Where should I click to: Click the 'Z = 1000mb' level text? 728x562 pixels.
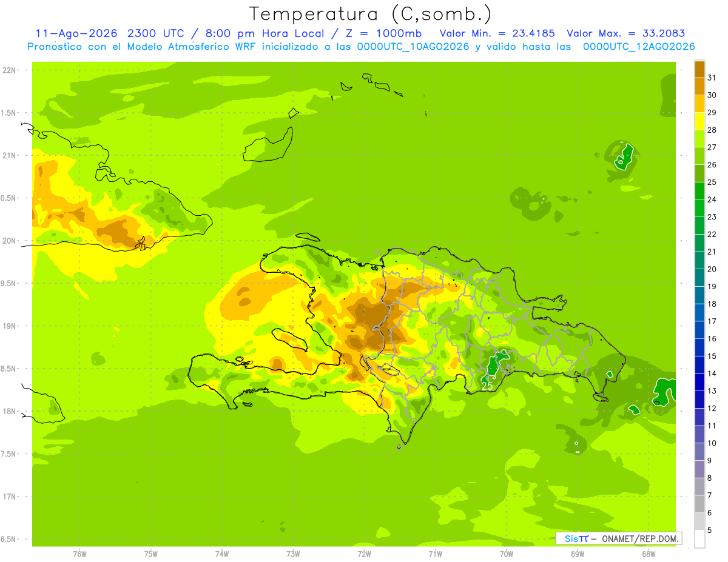pos(383,33)
